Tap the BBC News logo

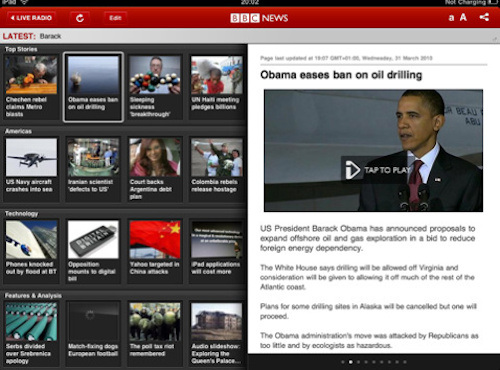coord(259,18)
